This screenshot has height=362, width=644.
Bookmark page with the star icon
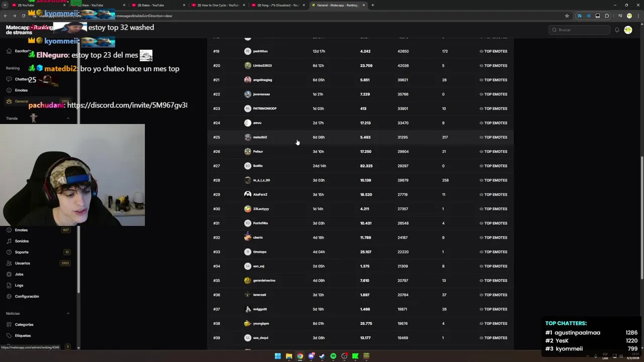click(x=567, y=16)
